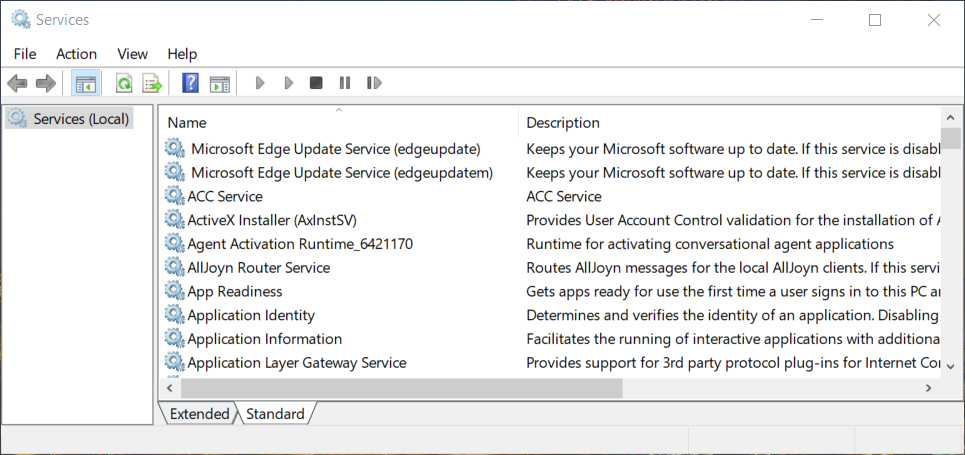This screenshot has width=965, height=455.
Task: Toggle the Show/Hide Console Tree button
Action: tap(86, 83)
